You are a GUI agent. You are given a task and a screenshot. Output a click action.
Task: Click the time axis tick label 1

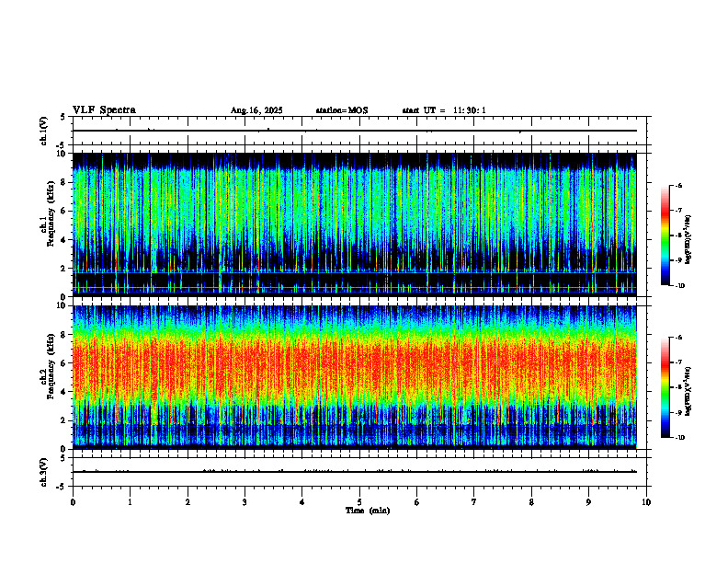[x=130, y=502]
